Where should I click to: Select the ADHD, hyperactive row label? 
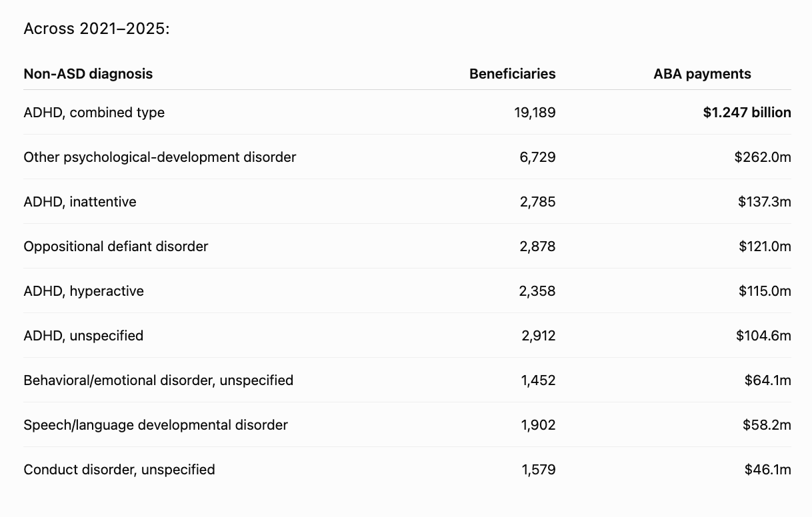pos(83,291)
